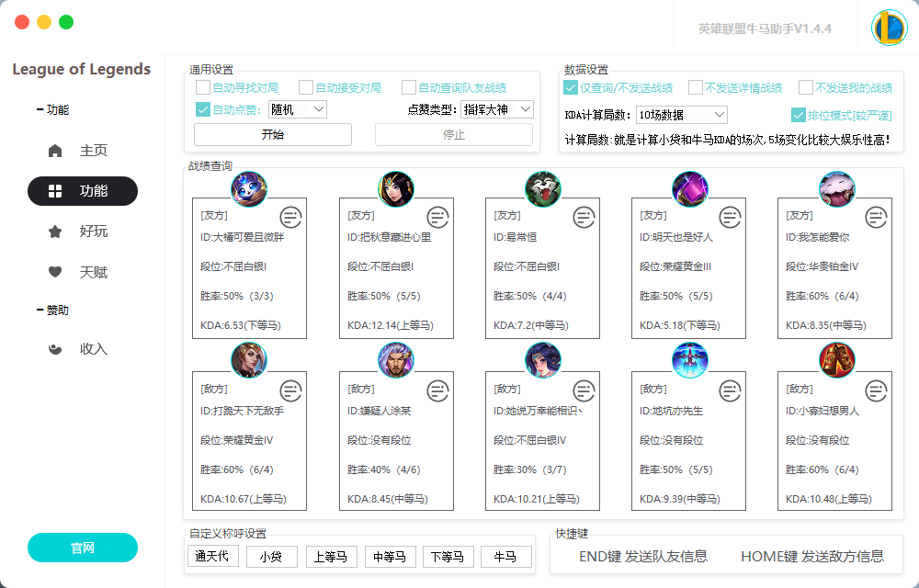Open the details icon on 大橘可爱且微胖's card
Image resolution: width=919 pixels, height=588 pixels.
coord(290,217)
